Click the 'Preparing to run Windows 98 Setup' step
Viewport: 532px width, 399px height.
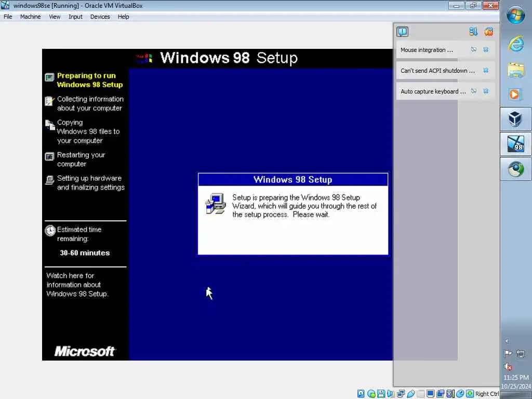(89, 80)
